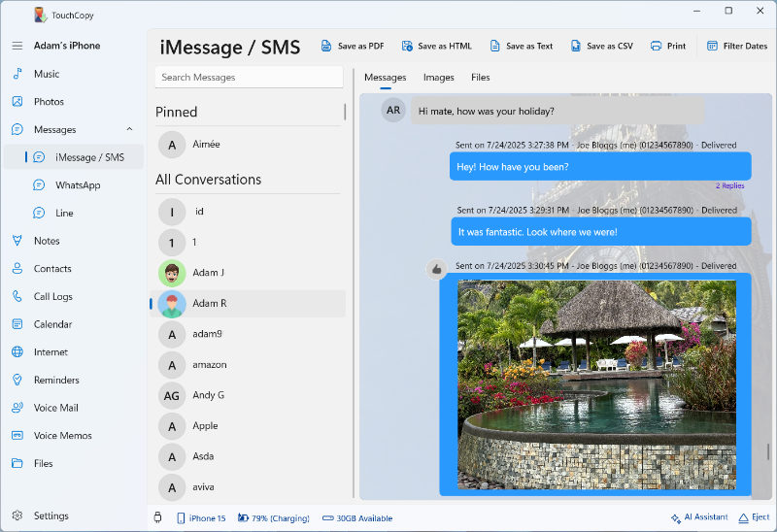The height and width of the screenshot is (532, 777).
Task: Click the 79% (Charging) battery status
Action: pos(274,518)
